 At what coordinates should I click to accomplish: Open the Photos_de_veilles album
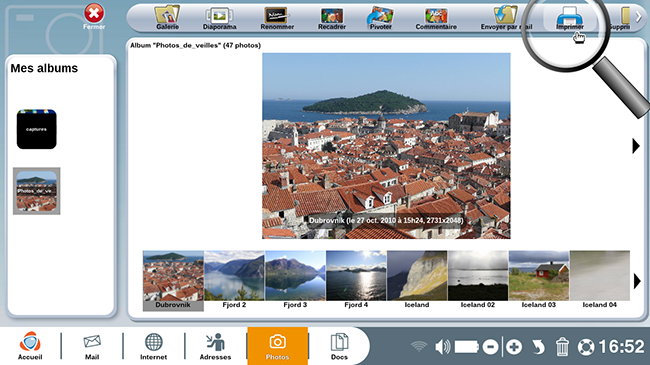(36, 191)
